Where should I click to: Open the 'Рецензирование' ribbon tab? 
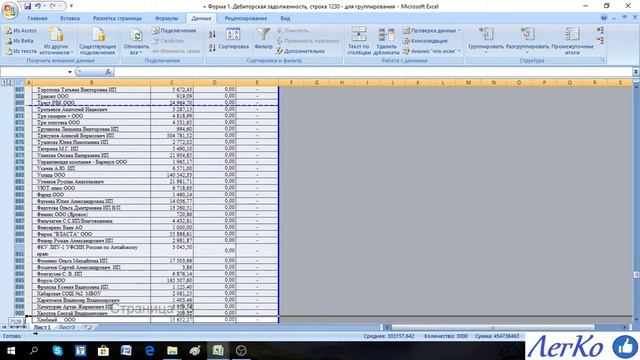click(246, 18)
